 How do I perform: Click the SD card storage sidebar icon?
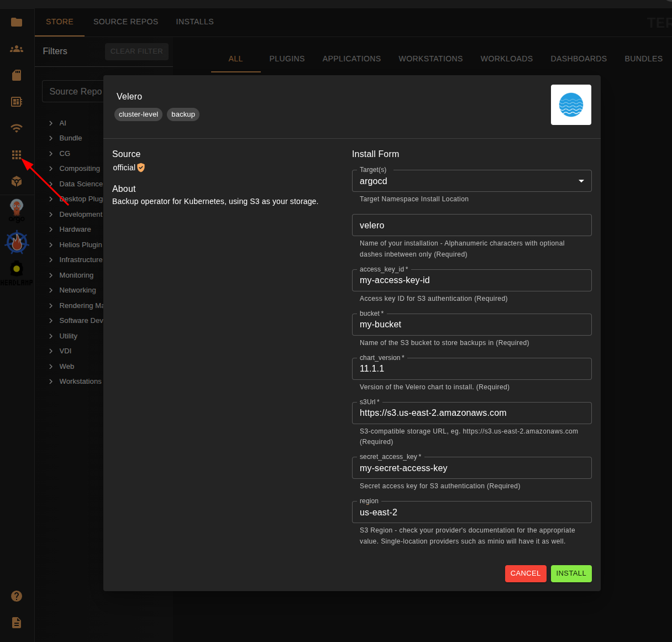(17, 75)
